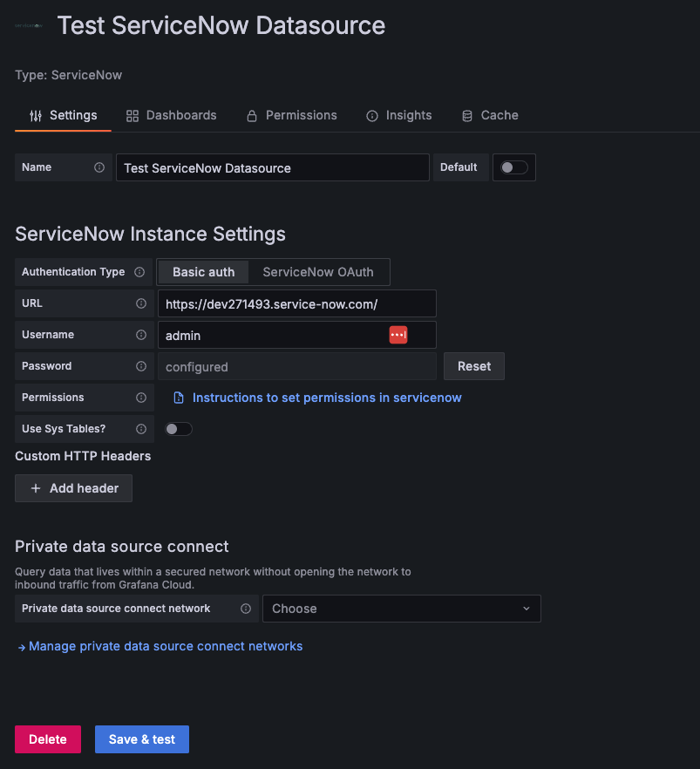Click the Name field info icon

tap(99, 167)
